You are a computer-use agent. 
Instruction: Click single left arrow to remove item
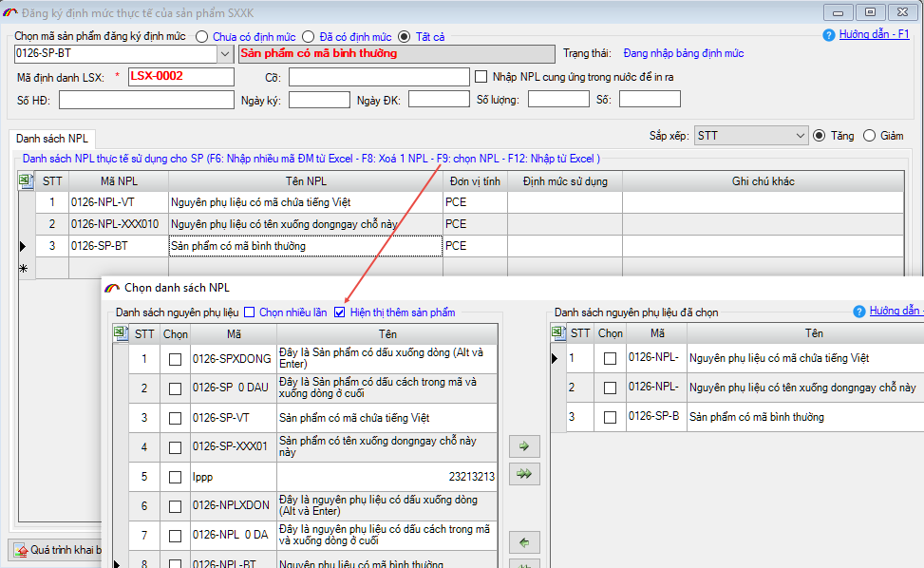[x=521, y=542]
